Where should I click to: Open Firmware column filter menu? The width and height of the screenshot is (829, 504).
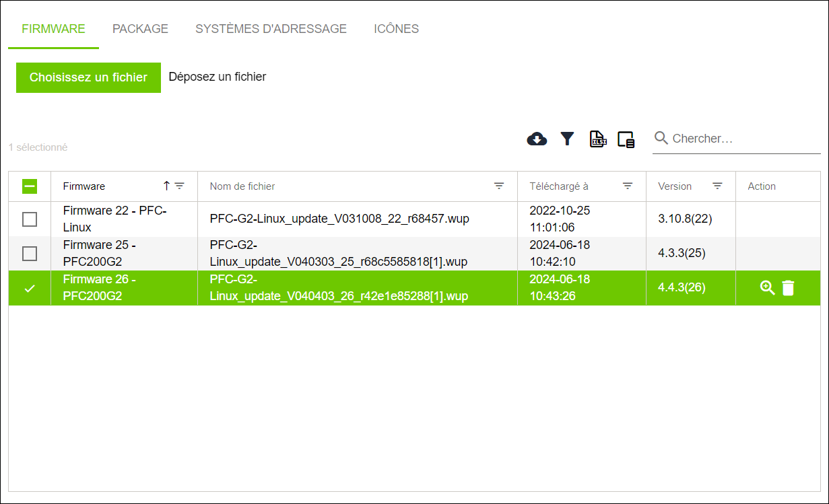tap(179, 186)
